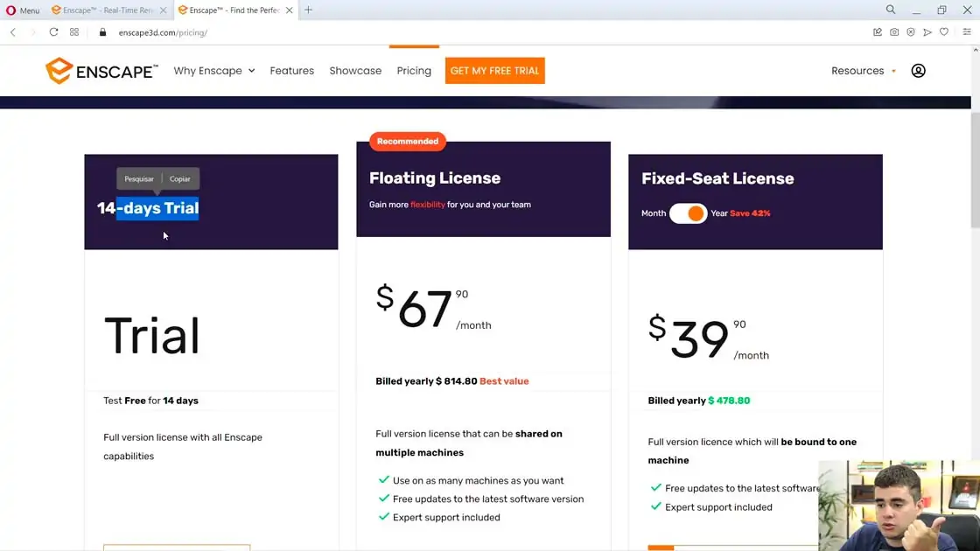Open the user account profile icon
The image size is (980, 551).
coord(918,71)
